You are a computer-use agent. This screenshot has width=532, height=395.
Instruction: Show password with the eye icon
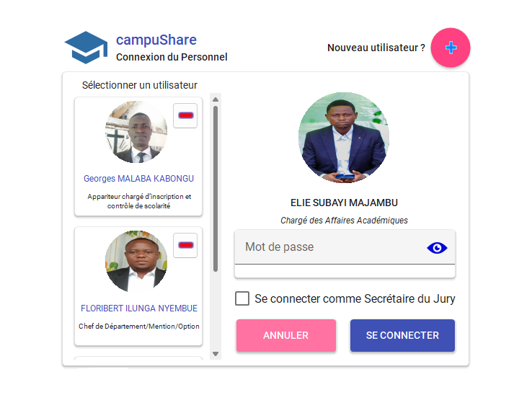pyautogui.click(x=437, y=248)
